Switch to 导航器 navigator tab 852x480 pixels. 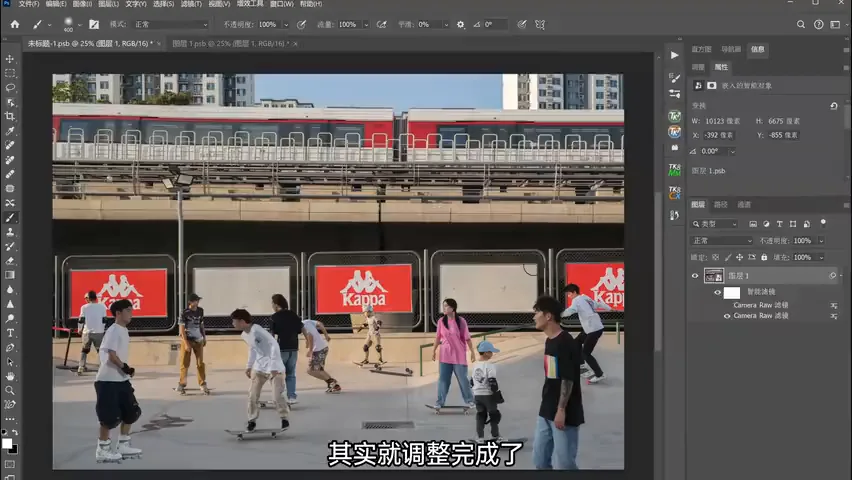pyautogui.click(x=731, y=49)
